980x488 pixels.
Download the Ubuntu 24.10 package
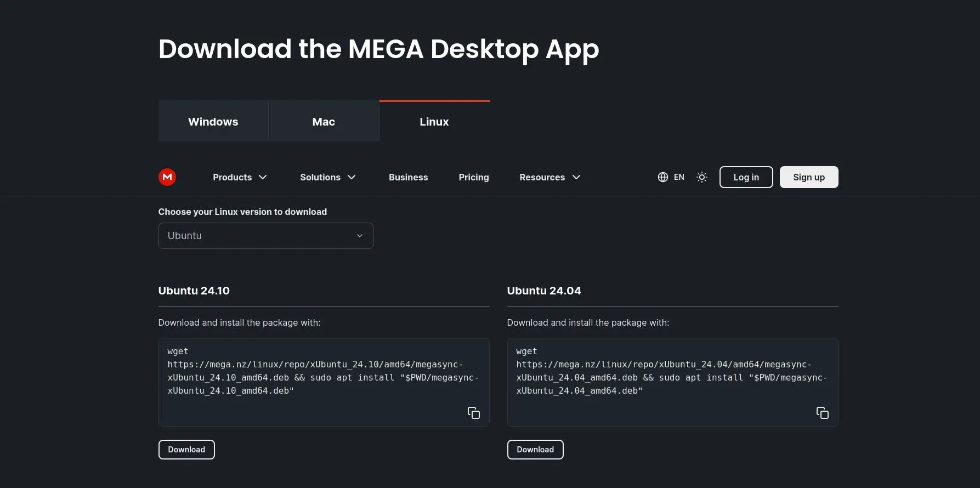(x=186, y=450)
